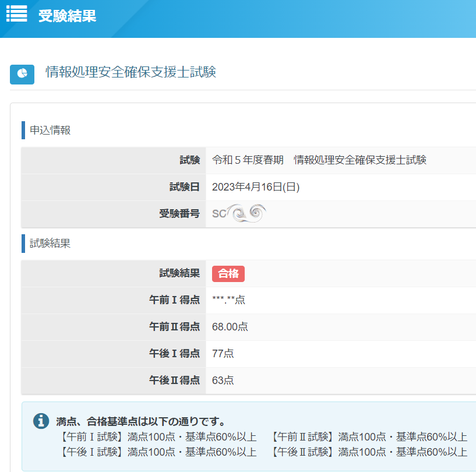Click the 午後Ⅱ得点 row label
The width and height of the screenshot is (476, 472).
tap(174, 380)
